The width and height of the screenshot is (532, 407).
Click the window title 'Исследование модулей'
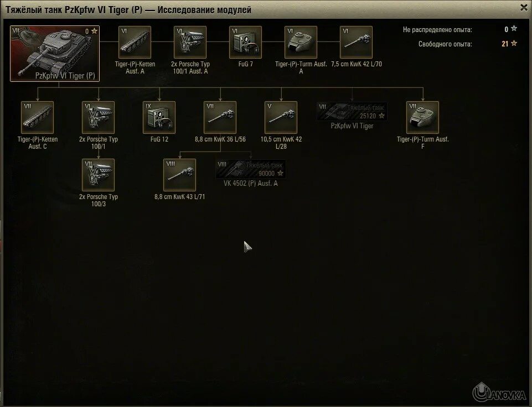coord(204,10)
